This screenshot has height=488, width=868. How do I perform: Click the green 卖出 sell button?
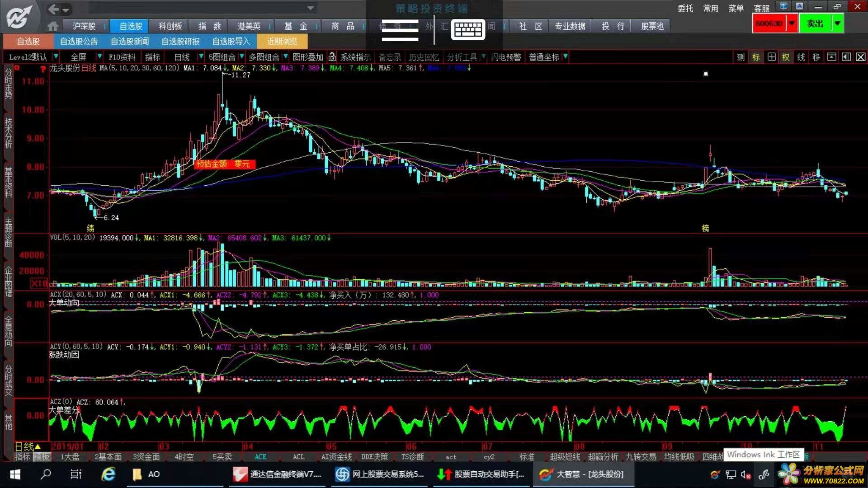[x=816, y=23]
